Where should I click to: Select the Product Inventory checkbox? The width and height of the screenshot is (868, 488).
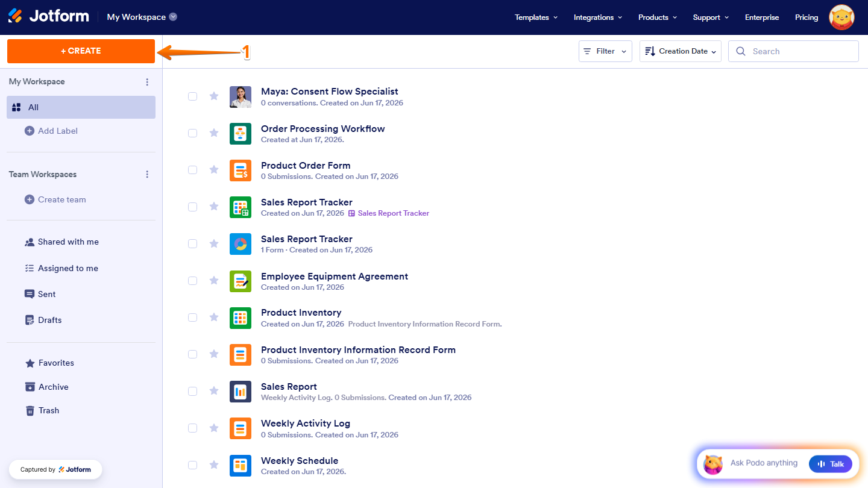point(192,318)
